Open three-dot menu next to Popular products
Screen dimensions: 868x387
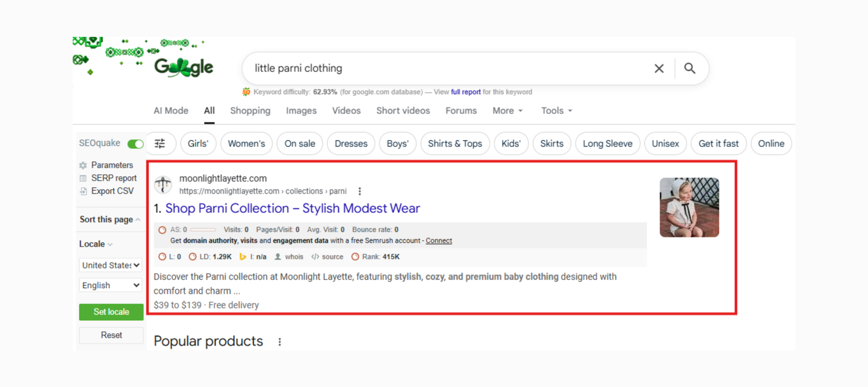click(x=279, y=342)
